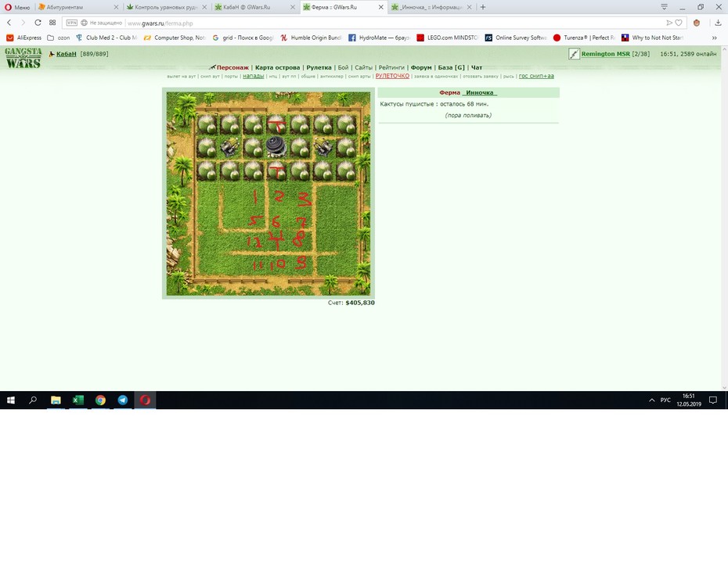728x578 pixels.
Task: Open the КабаН character link
Action: (66, 54)
